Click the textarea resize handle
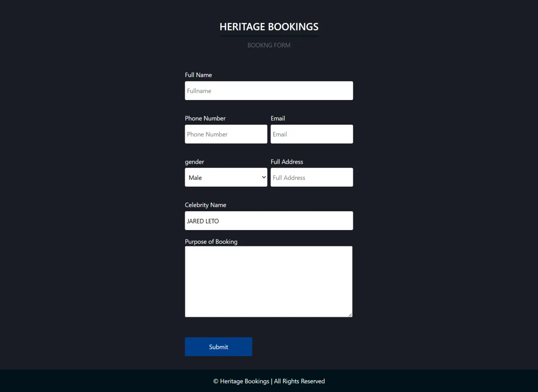The height and width of the screenshot is (392, 538). pos(351,314)
